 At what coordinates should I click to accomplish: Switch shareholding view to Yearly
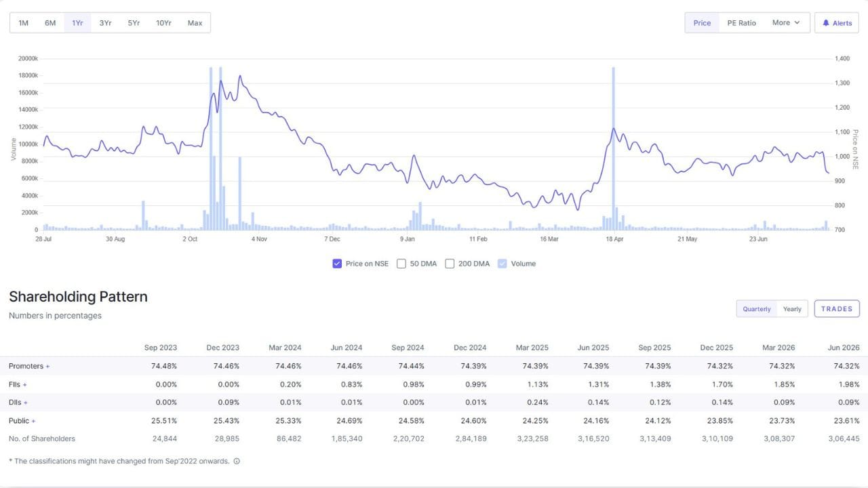792,309
